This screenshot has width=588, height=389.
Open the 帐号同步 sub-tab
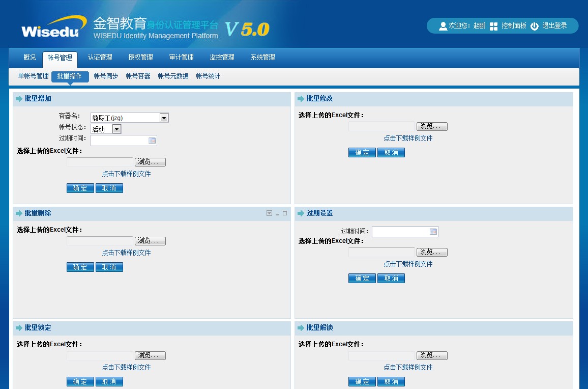coord(106,76)
